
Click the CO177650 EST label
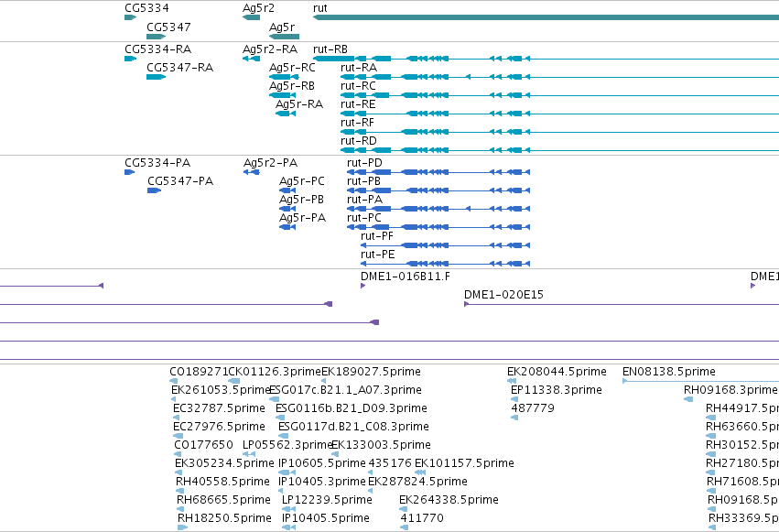click(x=204, y=445)
